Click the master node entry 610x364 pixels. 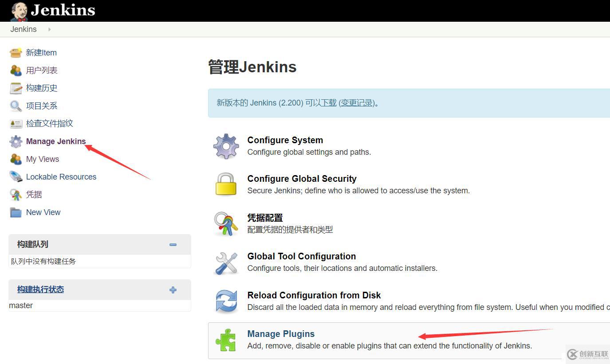[x=21, y=305]
